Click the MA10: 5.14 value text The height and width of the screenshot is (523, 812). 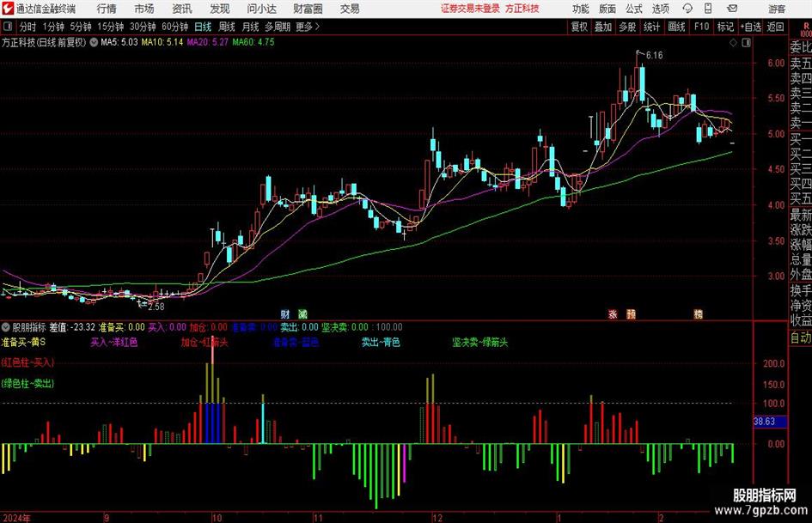[162, 42]
